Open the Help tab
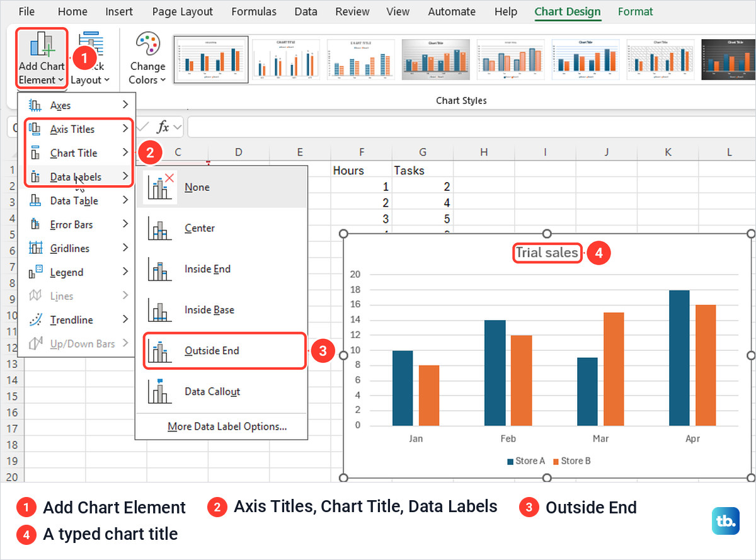Image resolution: width=756 pixels, height=560 pixels. pos(506,11)
